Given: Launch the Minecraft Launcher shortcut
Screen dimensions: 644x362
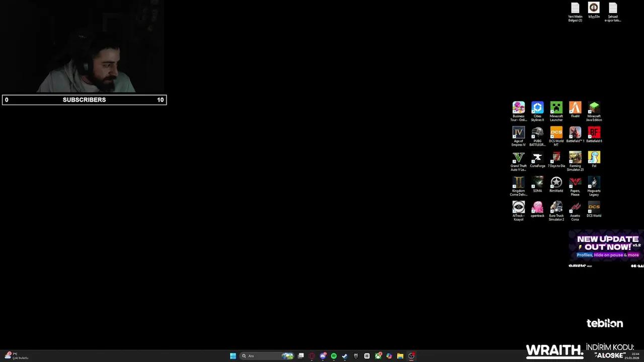Looking at the screenshot, I should tap(556, 108).
